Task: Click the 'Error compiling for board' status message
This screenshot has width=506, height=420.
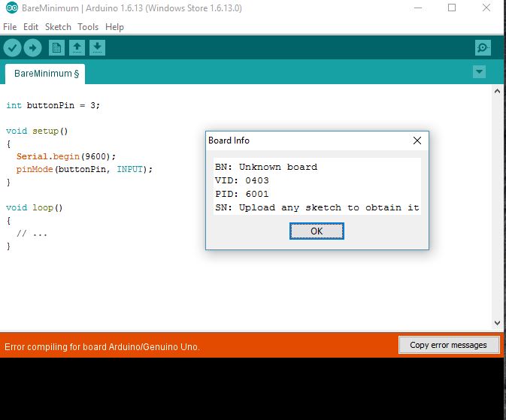Action: pyautogui.click(x=102, y=347)
